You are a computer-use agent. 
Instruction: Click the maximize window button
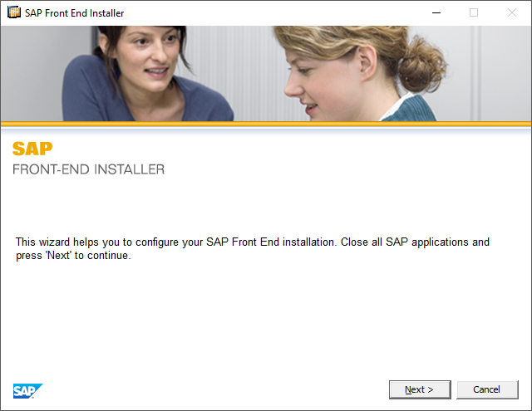coord(474,13)
